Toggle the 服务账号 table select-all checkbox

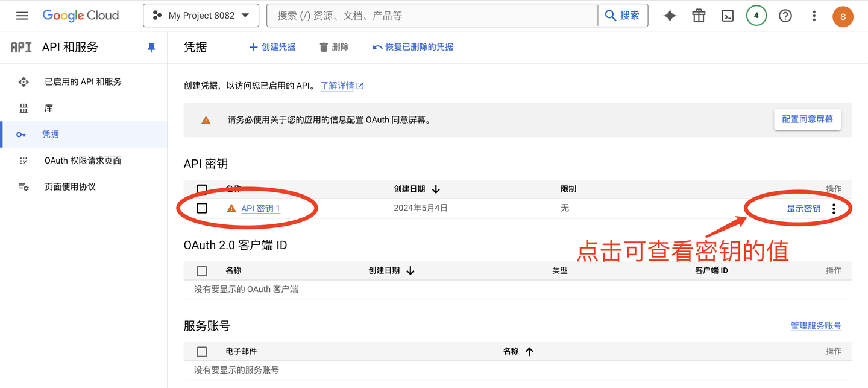202,352
